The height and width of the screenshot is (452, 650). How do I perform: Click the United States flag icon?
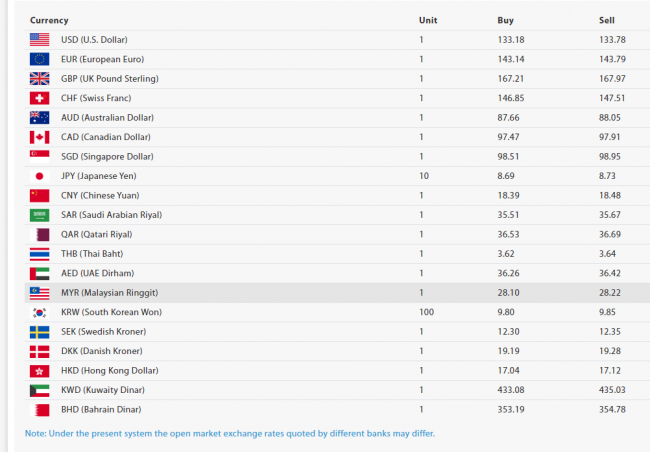pyautogui.click(x=39, y=39)
